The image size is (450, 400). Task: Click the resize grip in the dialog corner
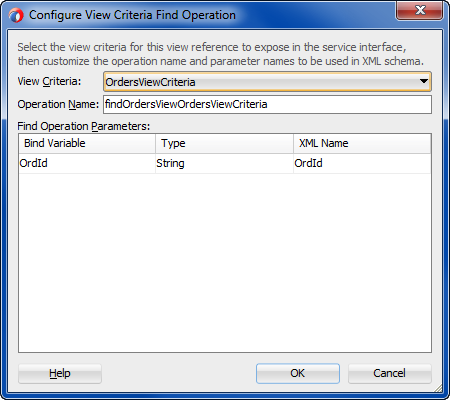(x=439, y=388)
